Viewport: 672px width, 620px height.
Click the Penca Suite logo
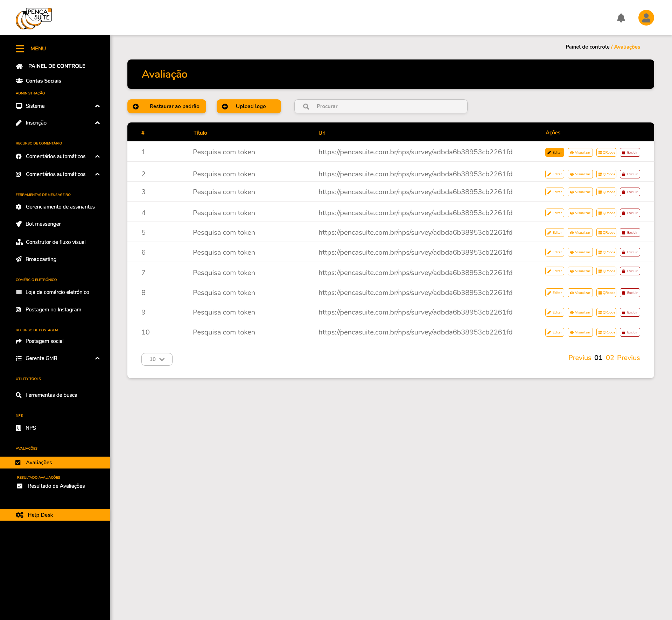pyautogui.click(x=34, y=19)
